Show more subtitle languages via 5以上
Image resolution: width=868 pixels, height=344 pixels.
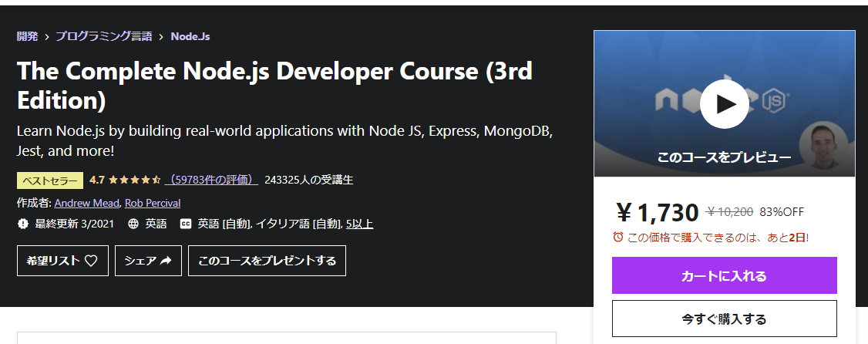click(360, 224)
